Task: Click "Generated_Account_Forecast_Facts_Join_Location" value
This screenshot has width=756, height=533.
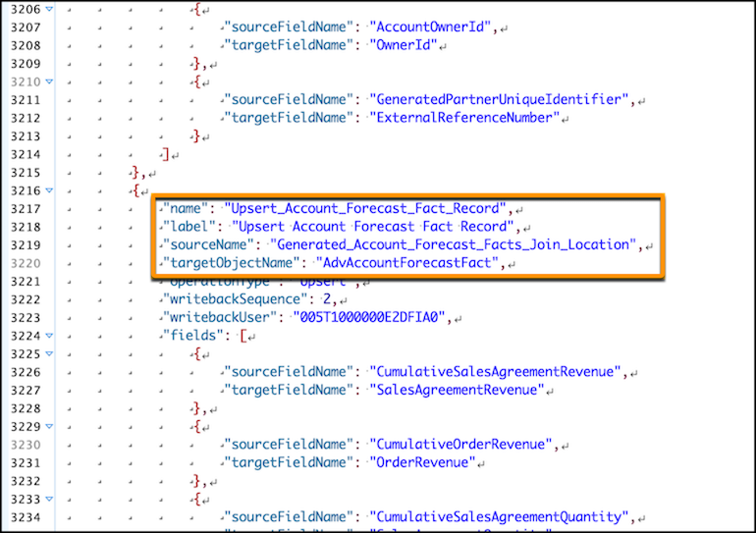Action: [454, 244]
